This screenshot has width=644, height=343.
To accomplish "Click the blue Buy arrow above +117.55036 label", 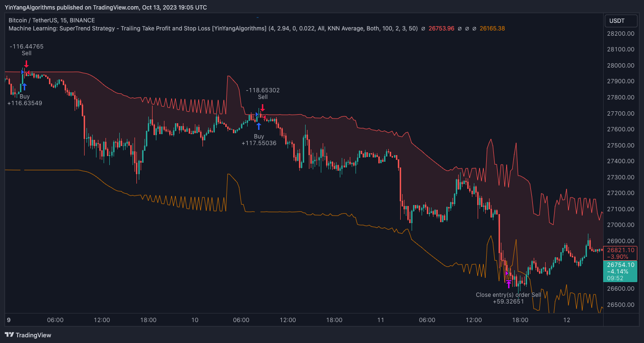I will tap(259, 126).
